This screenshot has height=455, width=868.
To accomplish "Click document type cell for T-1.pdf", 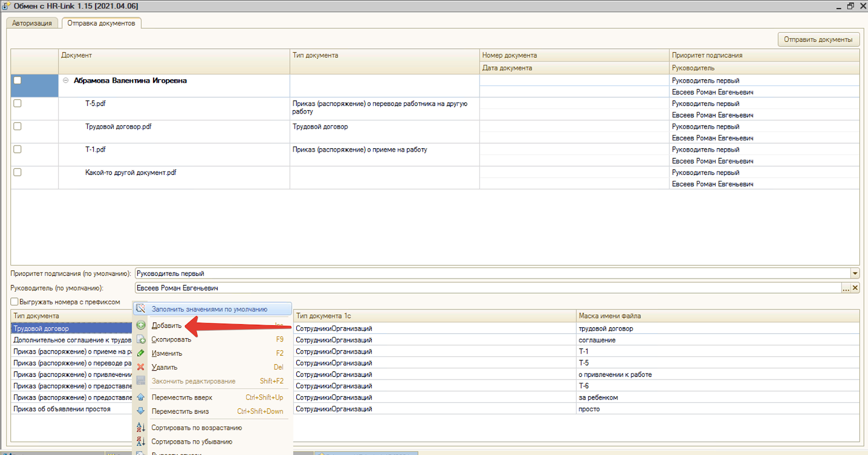I will point(385,155).
